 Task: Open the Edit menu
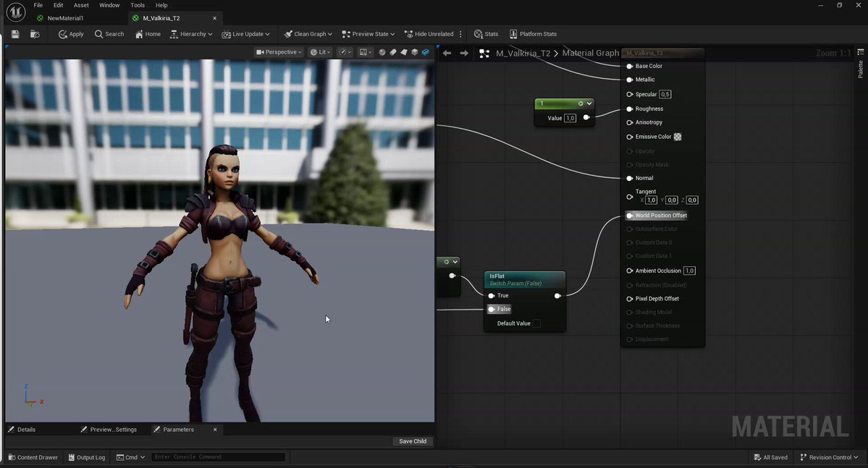[x=58, y=5]
